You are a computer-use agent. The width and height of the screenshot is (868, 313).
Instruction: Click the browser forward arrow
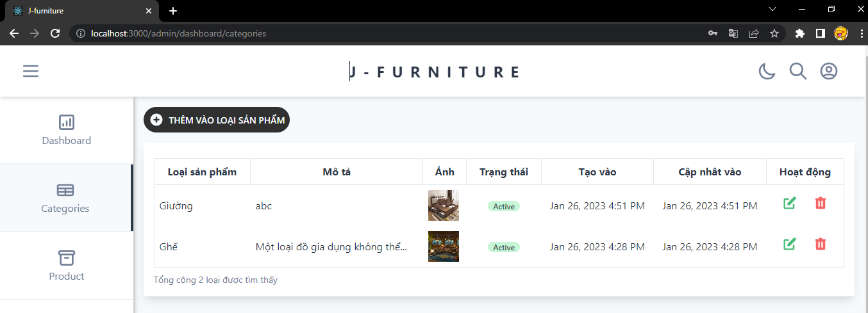(x=35, y=33)
